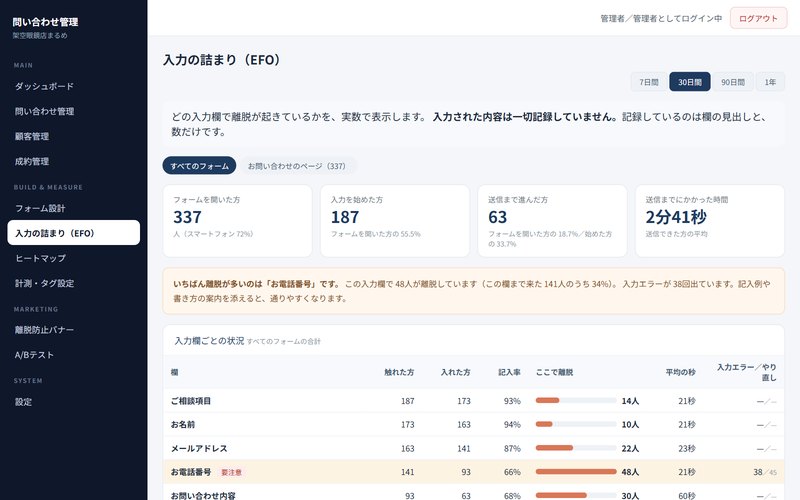The height and width of the screenshot is (500, 800).
Task: Select the お問い合わせ内容 row label
Action: tap(203, 495)
